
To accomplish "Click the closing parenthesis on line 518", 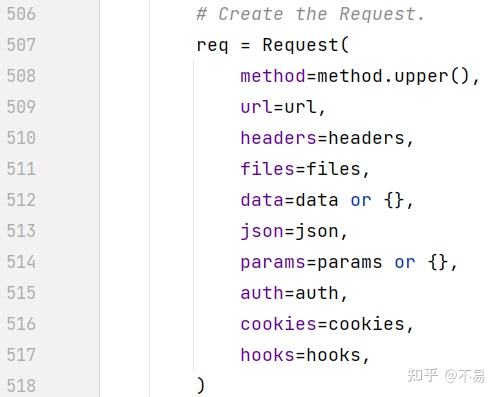I will (x=201, y=386).
